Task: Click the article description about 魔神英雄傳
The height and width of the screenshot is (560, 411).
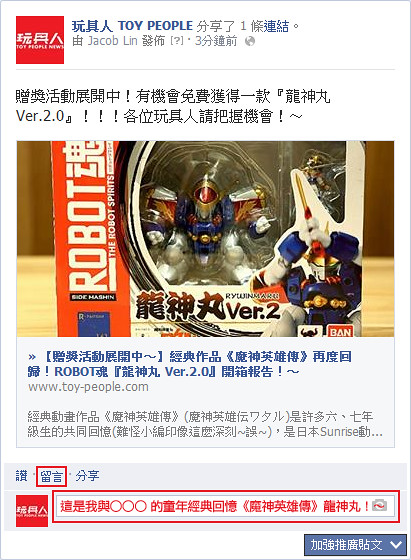Action: pyautogui.click(x=205, y=424)
